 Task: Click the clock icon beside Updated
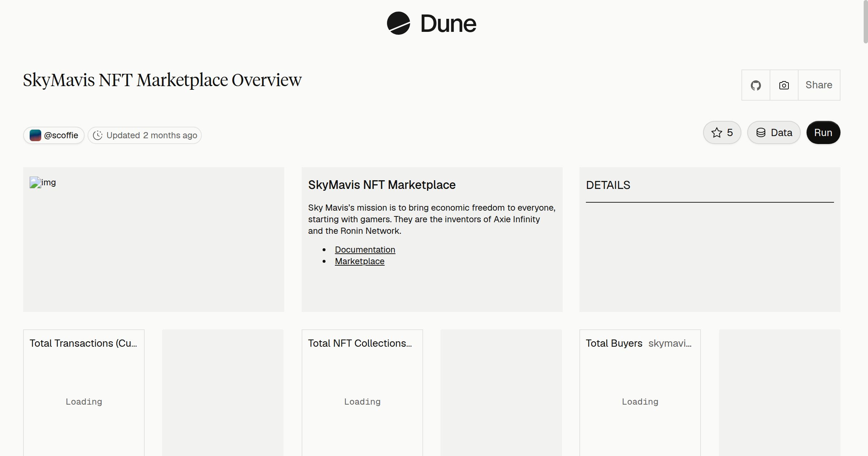point(98,135)
